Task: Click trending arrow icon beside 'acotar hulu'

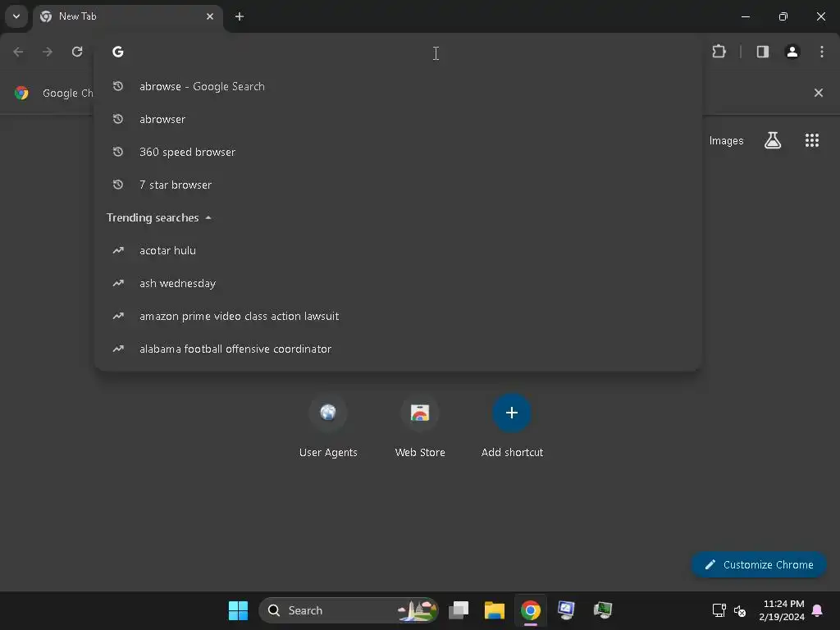Action: (x=118, y=250)
